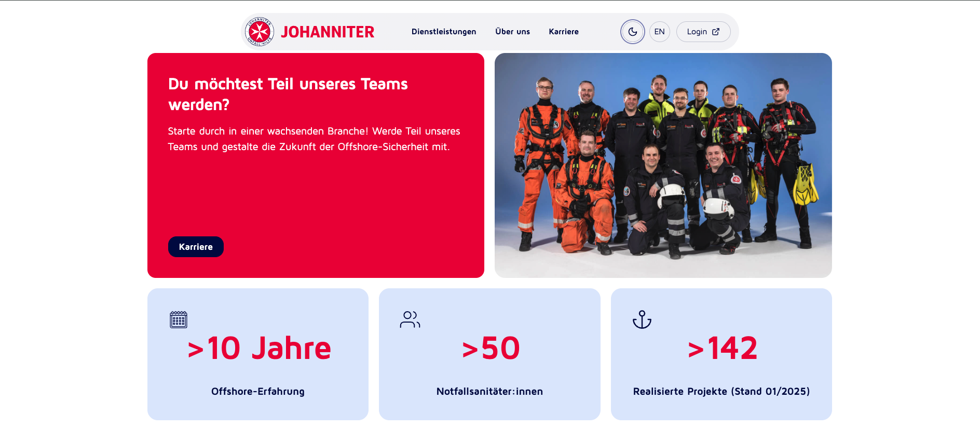Select the >142 projects figure
The image size is (980, 427).
pyautogui.click(x=722, y=348)
